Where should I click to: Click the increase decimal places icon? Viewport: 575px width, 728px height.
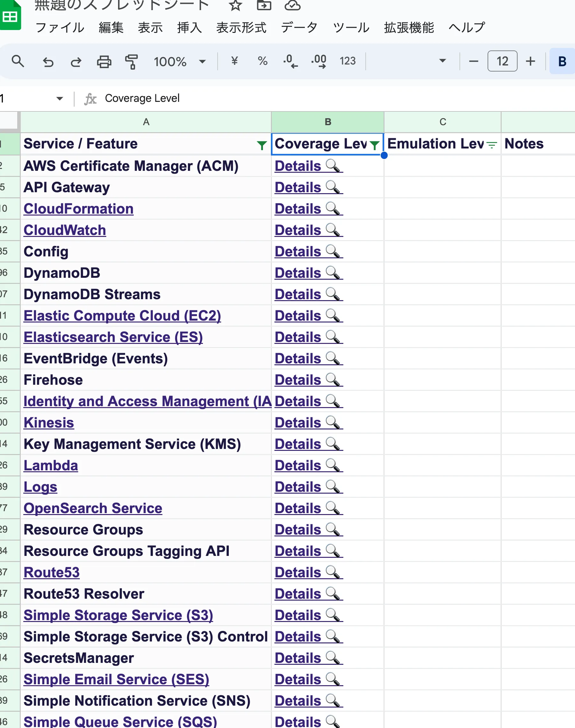coord(318,61)
